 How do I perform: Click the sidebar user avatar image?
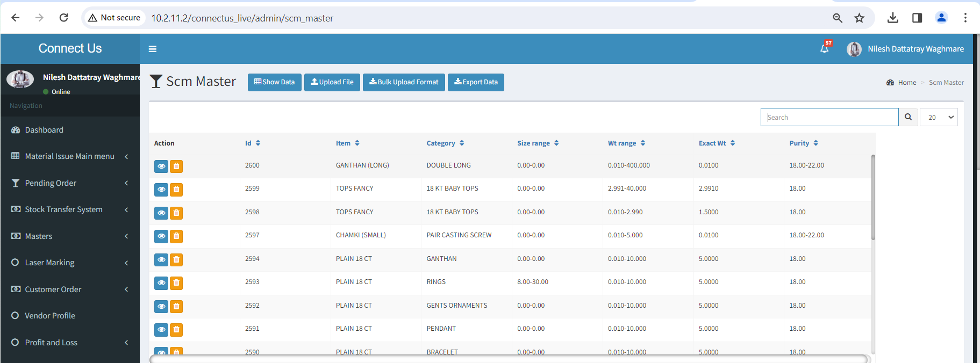[x=20, y=79]
